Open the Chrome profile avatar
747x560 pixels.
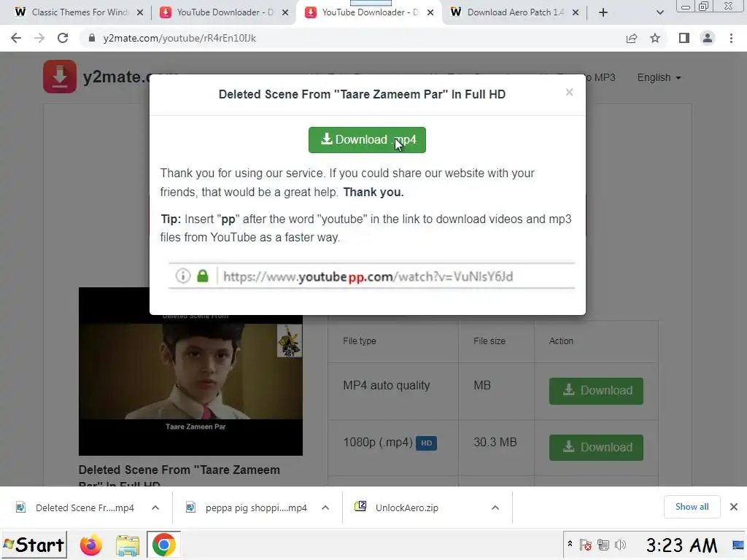[708, 38]
